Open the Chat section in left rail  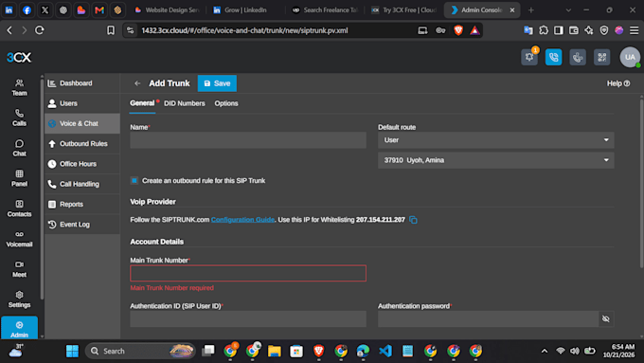(x=19, y=148)
